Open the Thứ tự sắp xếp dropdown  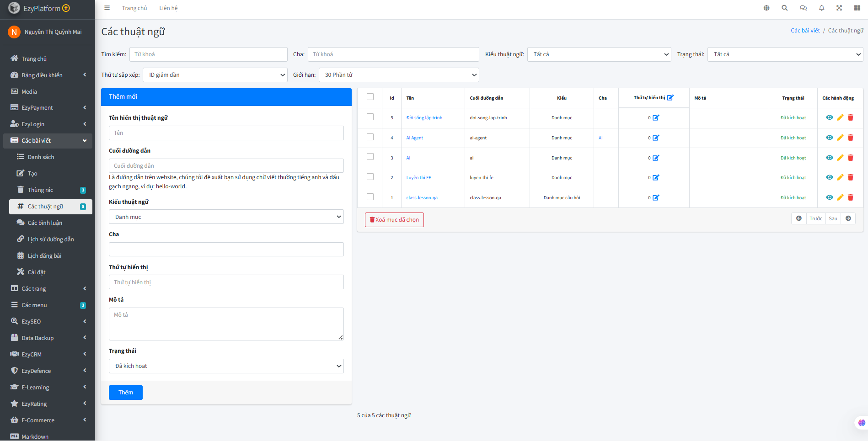pos(215,75)
